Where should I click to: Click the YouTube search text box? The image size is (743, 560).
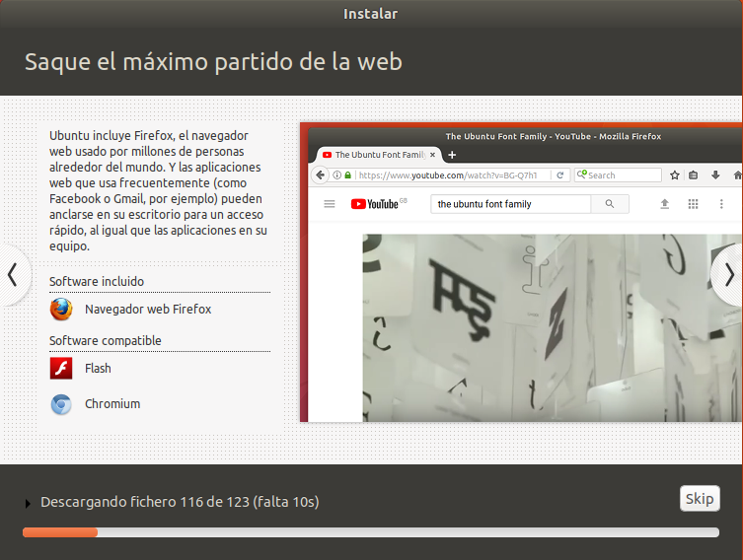pos(511,204)
